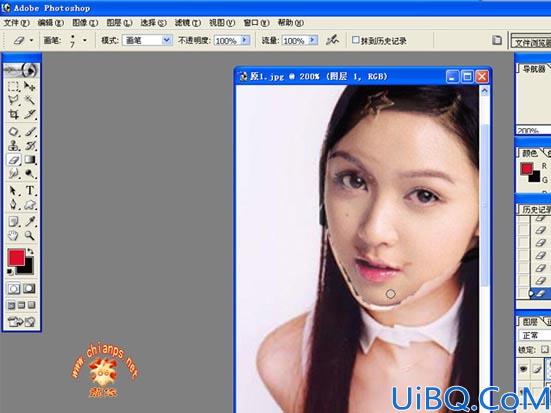Screen dimensions: 551x413
Task: Select the History Brush tool
Action: tap(30, 146)
